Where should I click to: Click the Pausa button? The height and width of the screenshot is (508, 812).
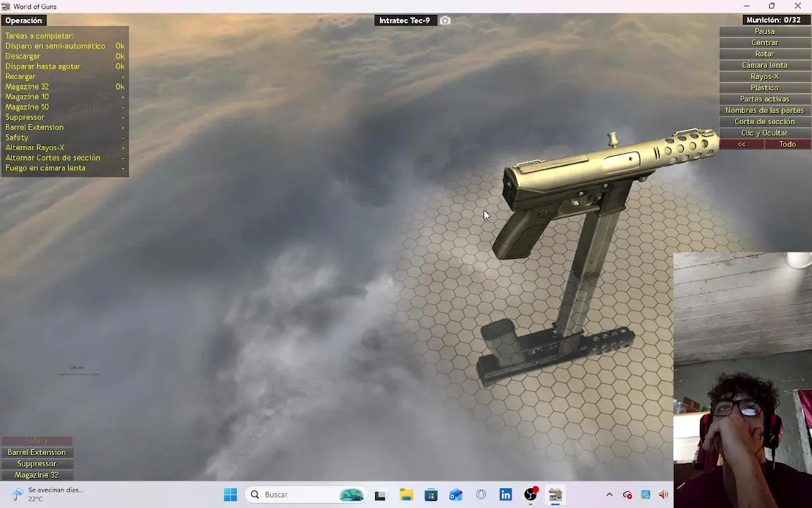click(764, 31)
